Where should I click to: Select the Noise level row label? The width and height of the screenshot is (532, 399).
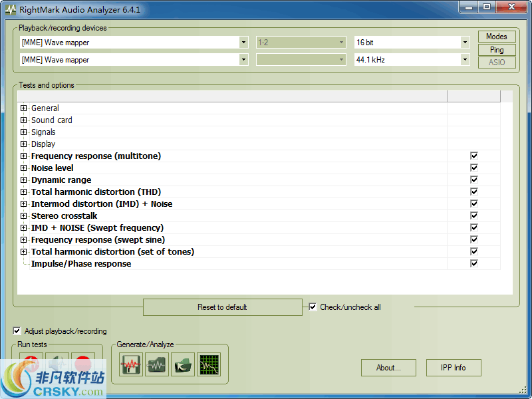coord(53,168)
